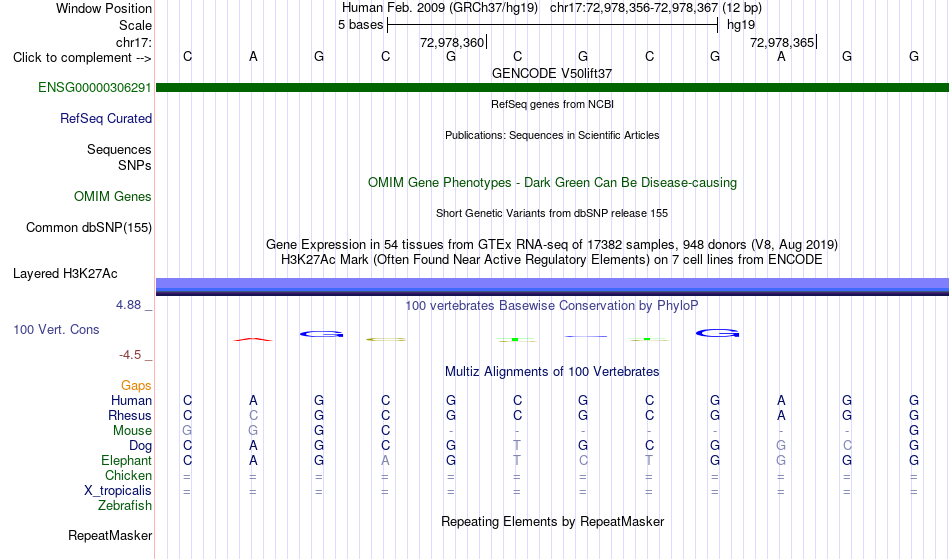Click the Rhesus species row label
Viewport: 950px width, 559px height.
click(130, 416)
